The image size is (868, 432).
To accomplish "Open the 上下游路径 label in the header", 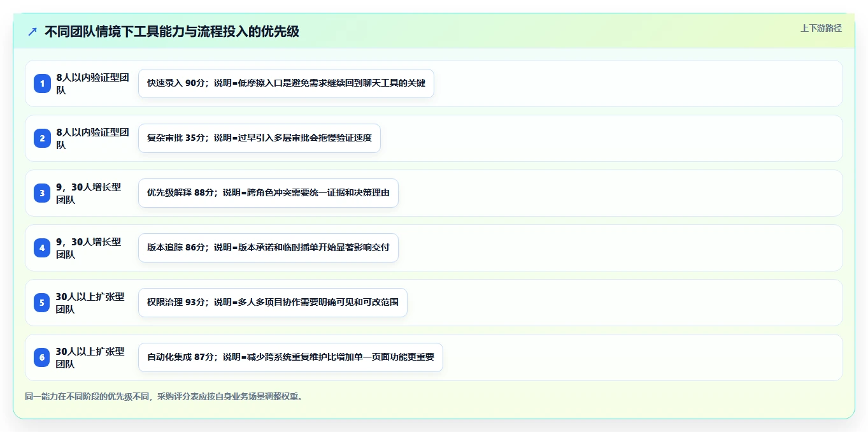I will [821, 28].
